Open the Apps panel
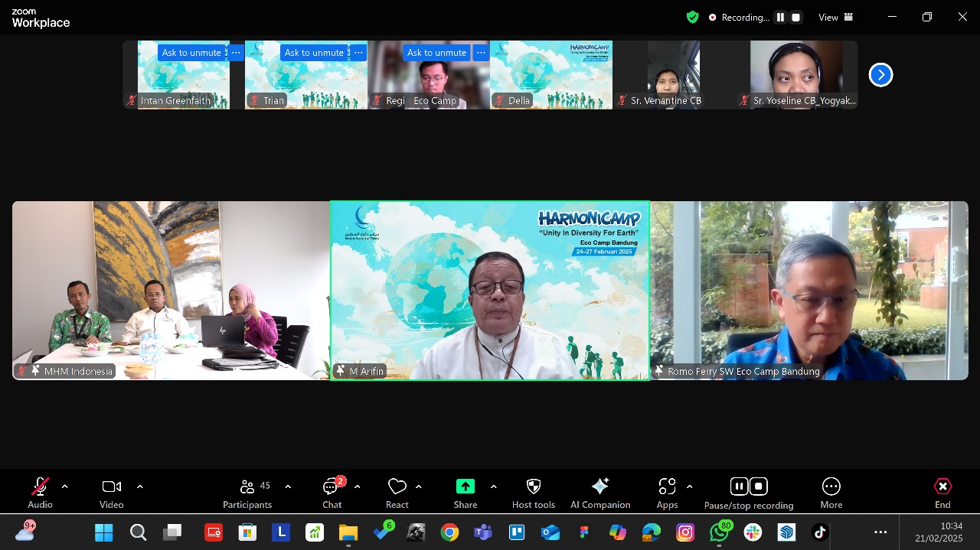980x550 pixels. 667,493
